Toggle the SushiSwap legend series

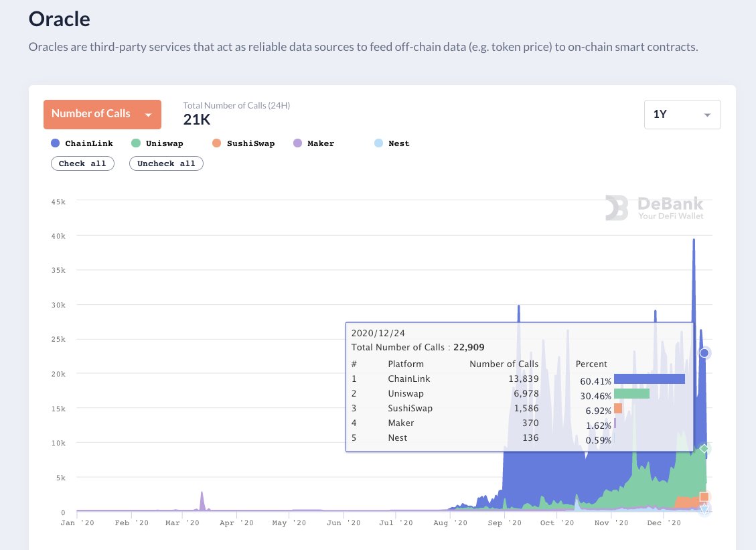(244, 143)
